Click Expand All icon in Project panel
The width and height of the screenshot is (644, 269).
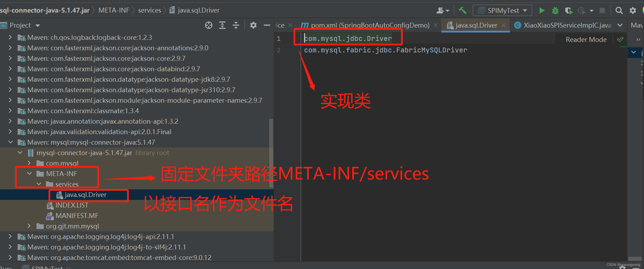(x=222, y=25)
